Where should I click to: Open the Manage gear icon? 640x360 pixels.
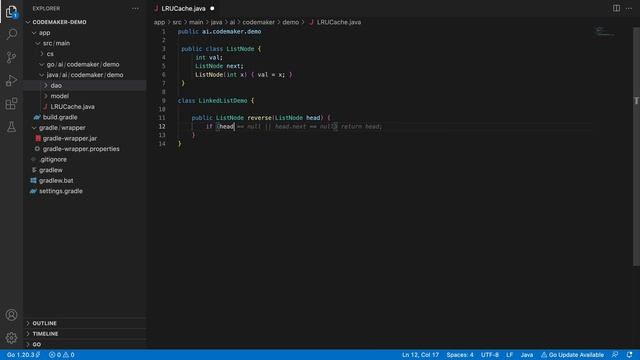coord(11,338)
